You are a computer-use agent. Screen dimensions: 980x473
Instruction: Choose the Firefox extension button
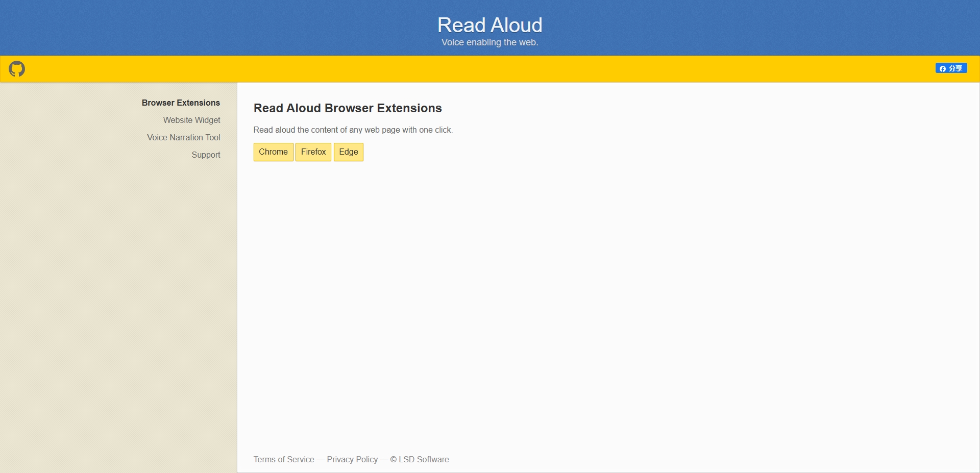point(313,152)
